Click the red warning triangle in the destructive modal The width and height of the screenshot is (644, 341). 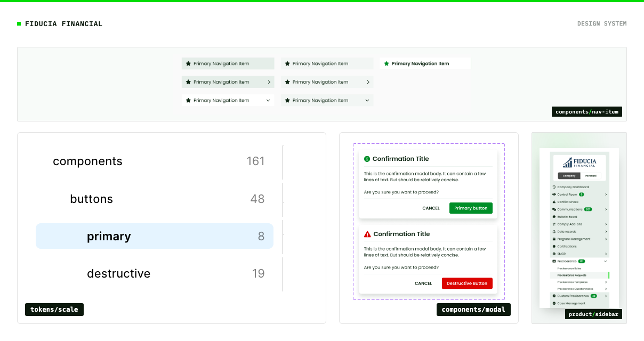coord(367,234)
